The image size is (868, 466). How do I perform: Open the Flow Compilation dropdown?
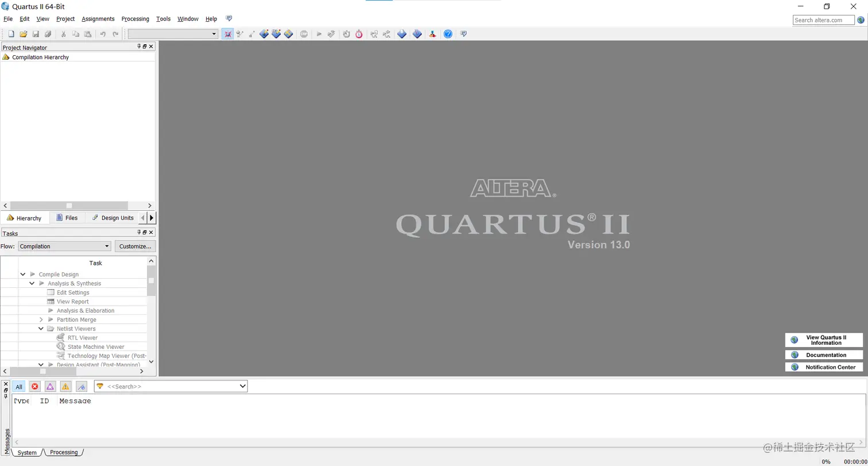pos(64,247)
